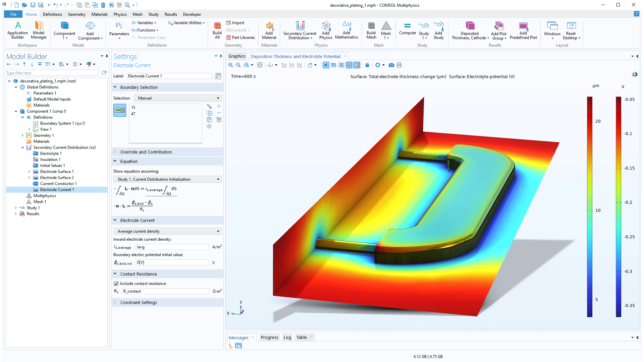Open Add Material in the Materials ribbon group

(x=269, y=30)
